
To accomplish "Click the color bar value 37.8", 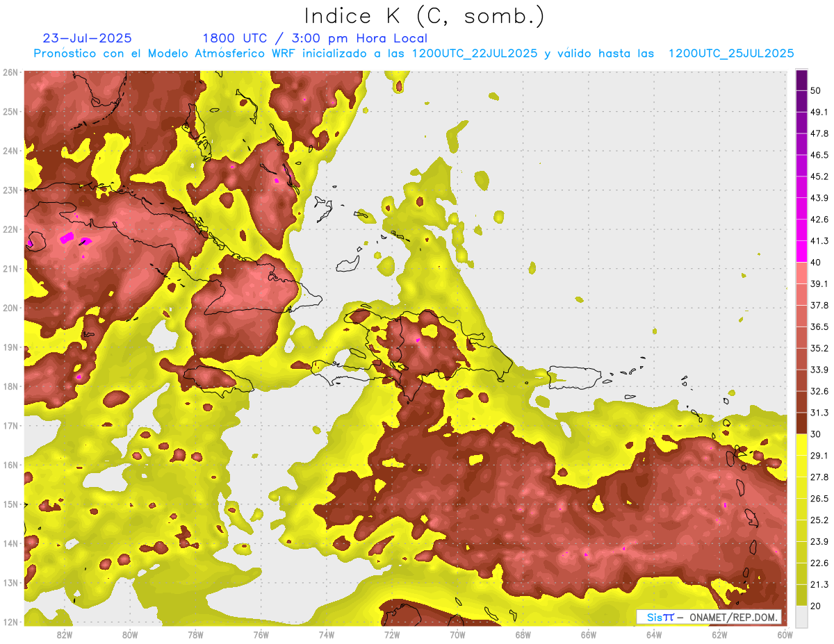I will tap(820, 305).
